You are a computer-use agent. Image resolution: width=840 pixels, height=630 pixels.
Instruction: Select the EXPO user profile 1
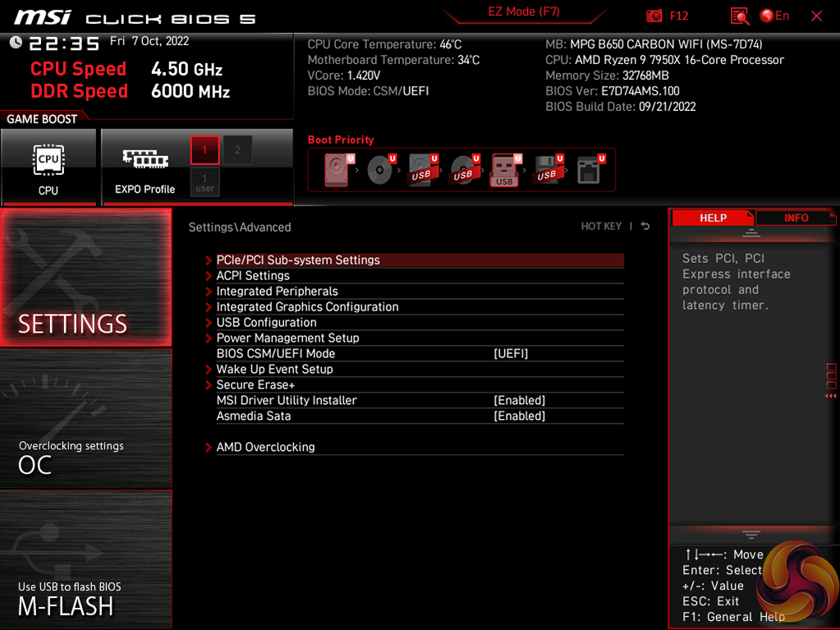coord(204,182)
